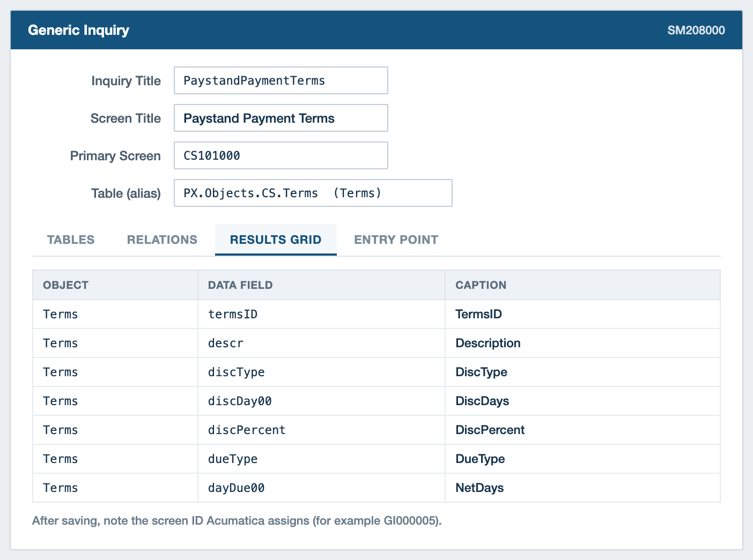
Task: Click the Primary Screen field CS101000
Action: 280,155
